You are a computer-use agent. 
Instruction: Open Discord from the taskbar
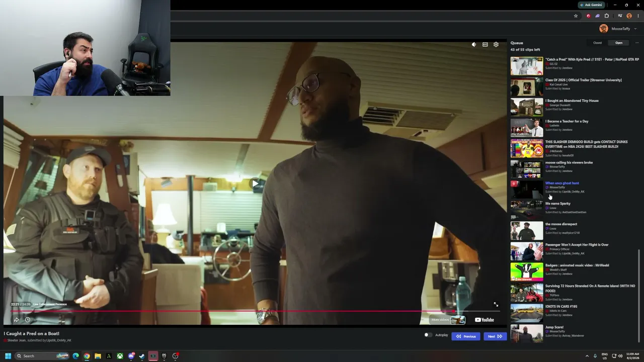point(131,356)
